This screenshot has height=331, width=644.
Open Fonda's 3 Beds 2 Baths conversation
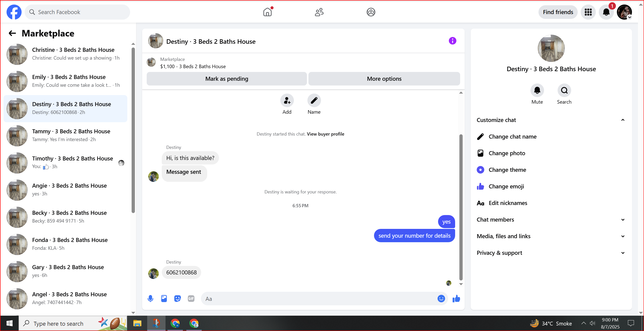point(66,244)
